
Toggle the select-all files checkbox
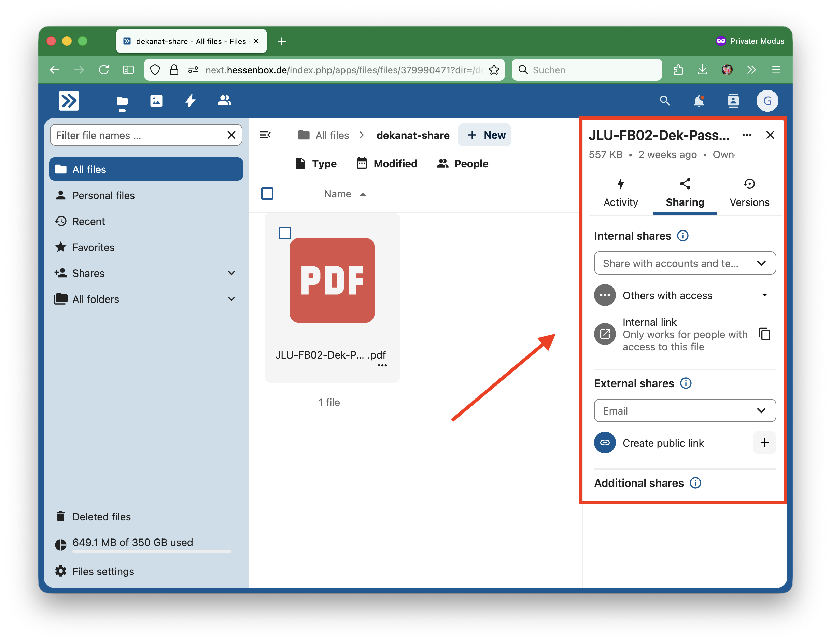click(267, 194)
